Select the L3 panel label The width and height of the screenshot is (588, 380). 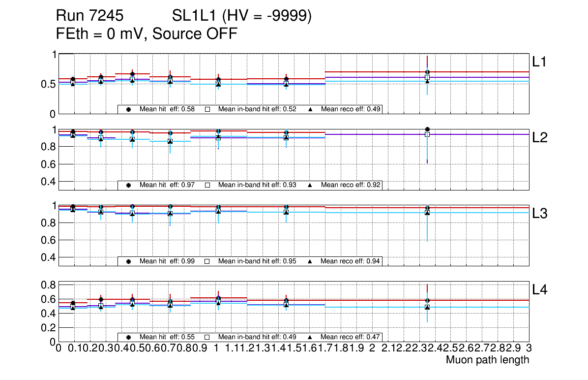(x=539, y=214)
